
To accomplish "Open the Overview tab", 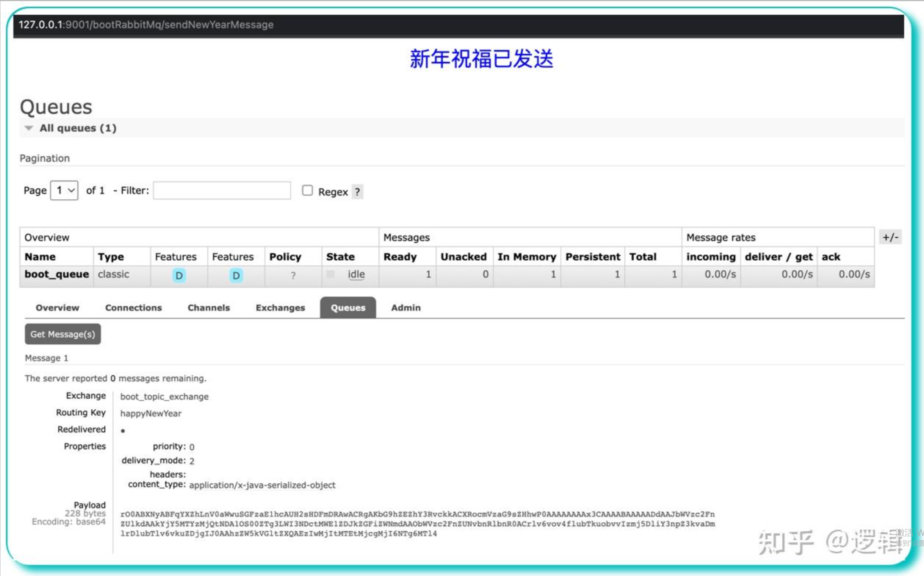I will coord(57,308).
